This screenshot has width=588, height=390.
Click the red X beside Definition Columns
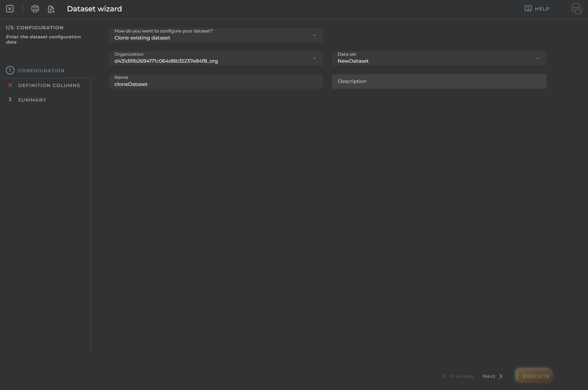pyautogui.click(x=10, y=85)
